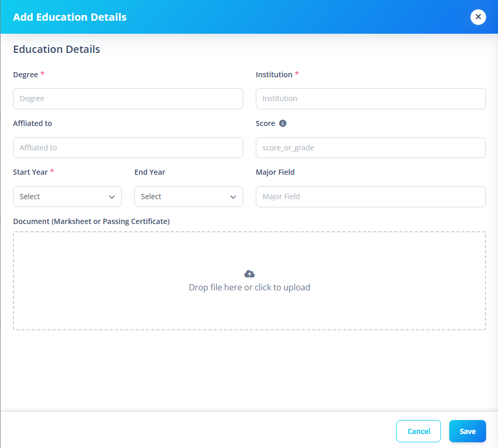Viewport: 498px width, 448px height.
Task: Click the score_or_grade input field
Action: pos(370,148)
